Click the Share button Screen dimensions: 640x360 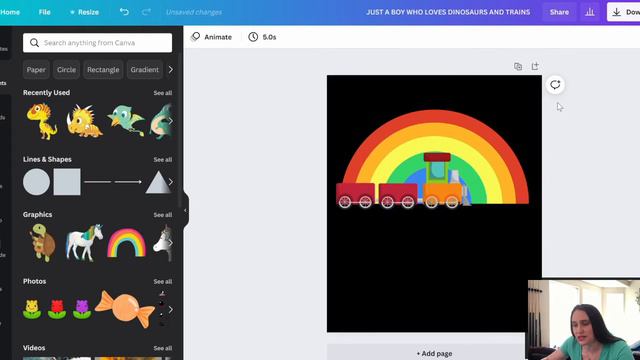tap(559, 12)
